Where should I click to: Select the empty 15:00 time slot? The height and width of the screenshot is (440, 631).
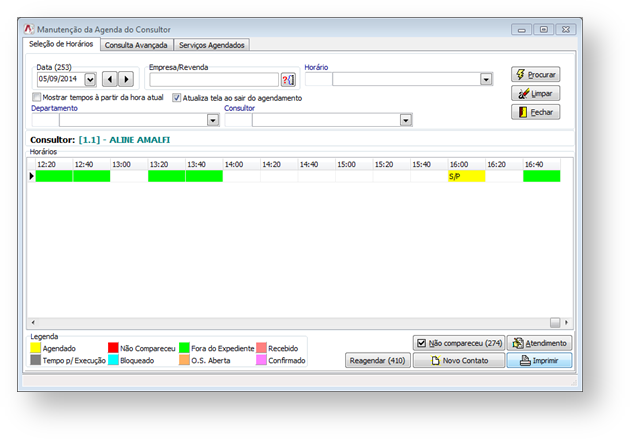point(354,176)
